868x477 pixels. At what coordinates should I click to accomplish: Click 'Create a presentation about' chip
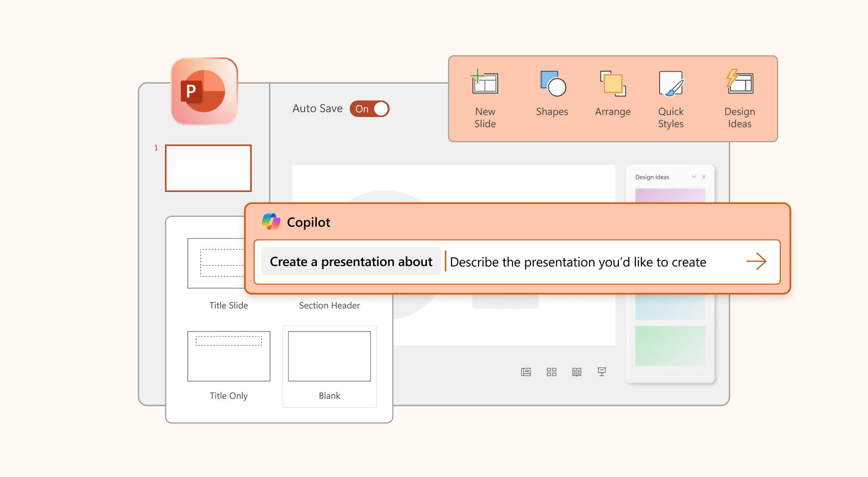click(x=351, y=262)
